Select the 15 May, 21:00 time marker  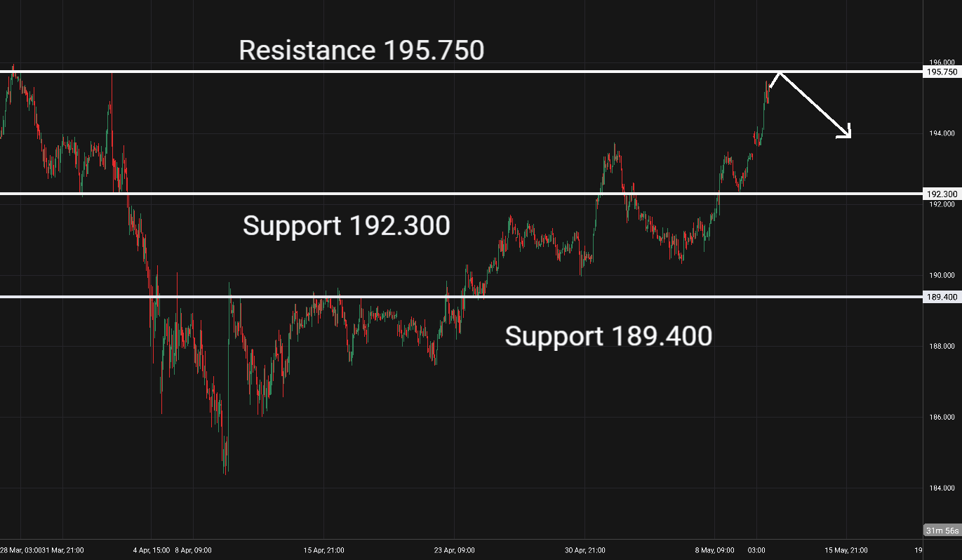click(846, 550)
